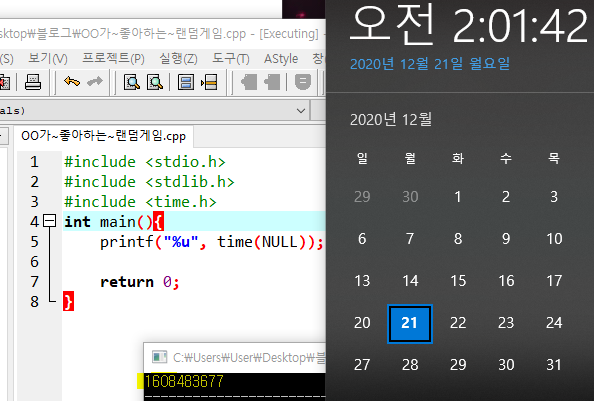The width and height of the screenshot is (594, 401).
Task: Click line number 6 in gutter
Action: tap(34, 262)
